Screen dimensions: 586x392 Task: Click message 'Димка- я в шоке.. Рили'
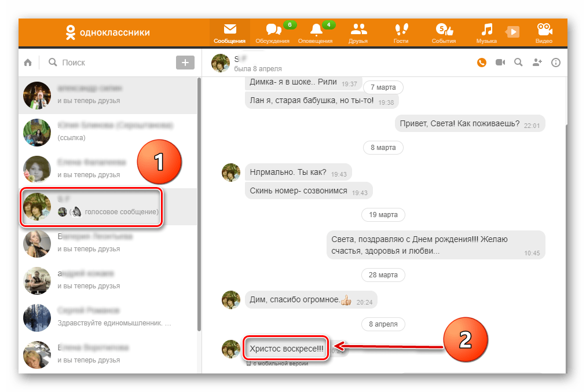[303, 83]
